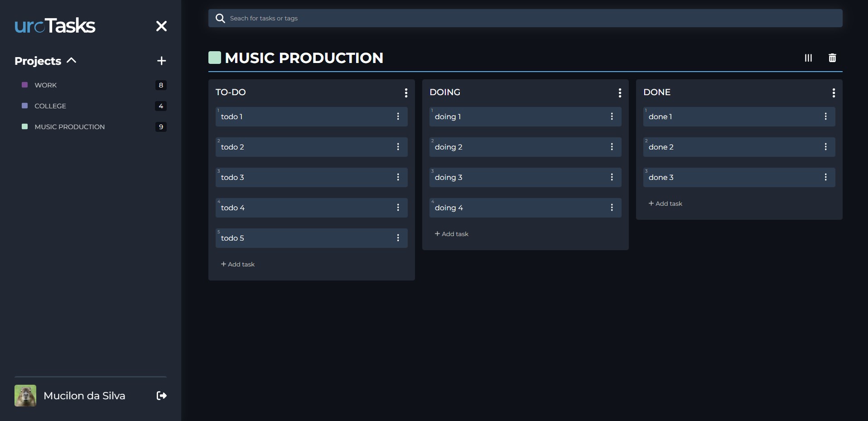Click the add new project plus icon

161,60
